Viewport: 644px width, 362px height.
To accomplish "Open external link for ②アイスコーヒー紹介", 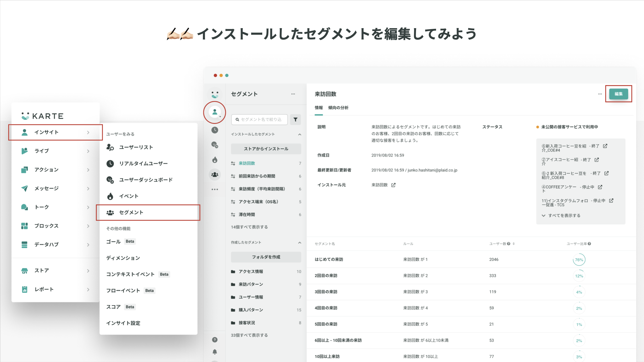I will click(x=597, y=160).
